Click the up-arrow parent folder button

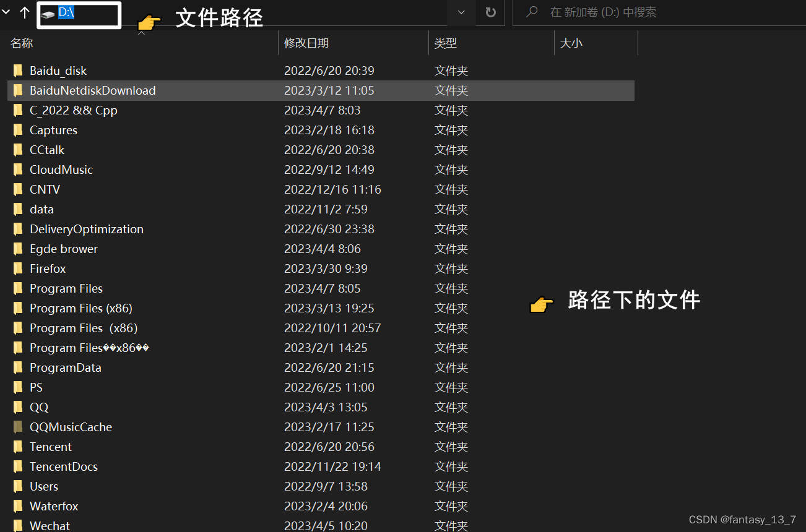tap(25, 12)
